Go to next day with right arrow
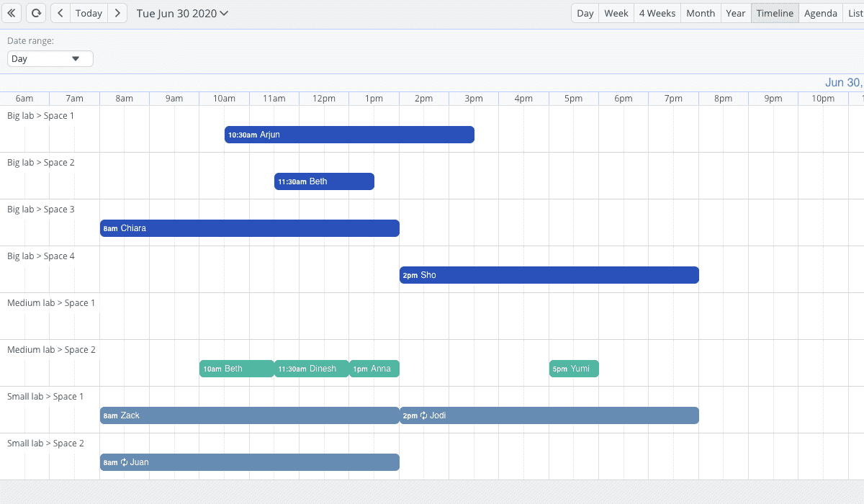Screen dimensions: 864x504 click(117, 13)
